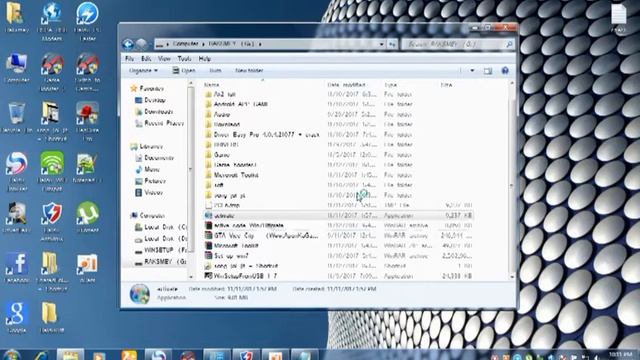The height and width of the screenshot is (360, 640).
Task: Open the uTorrent desktop shortcut
Action: pos(87,217)
